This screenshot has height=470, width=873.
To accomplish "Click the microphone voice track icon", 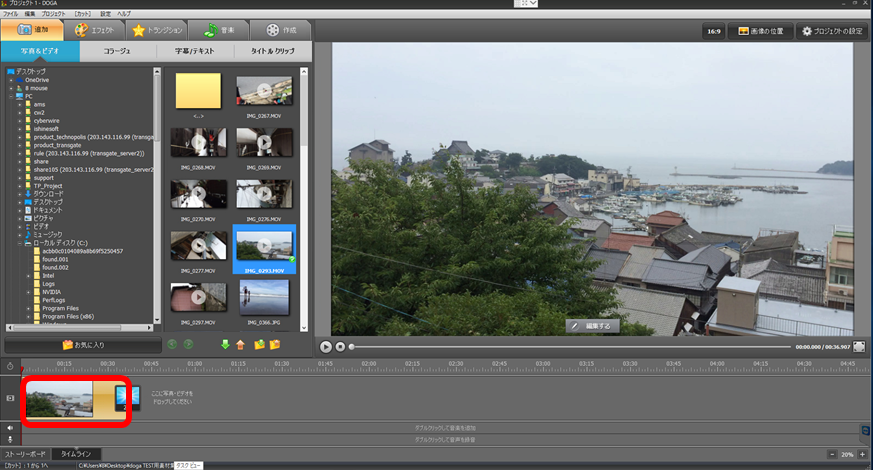I will pyautogui.click(x=10, y=439).
